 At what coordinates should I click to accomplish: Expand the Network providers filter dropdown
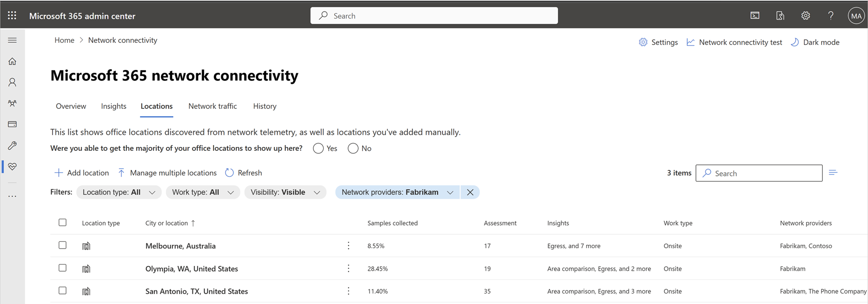click(x=398, y=192)
